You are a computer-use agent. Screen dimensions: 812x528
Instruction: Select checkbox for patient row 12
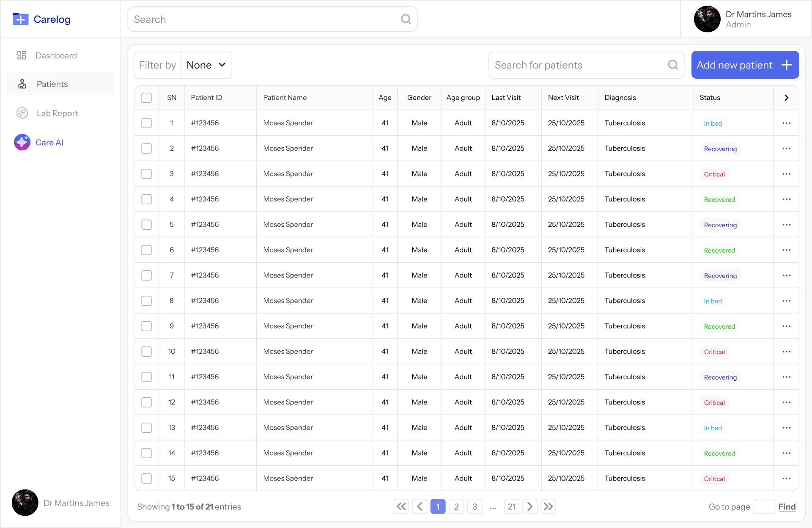tap(146, 402)
